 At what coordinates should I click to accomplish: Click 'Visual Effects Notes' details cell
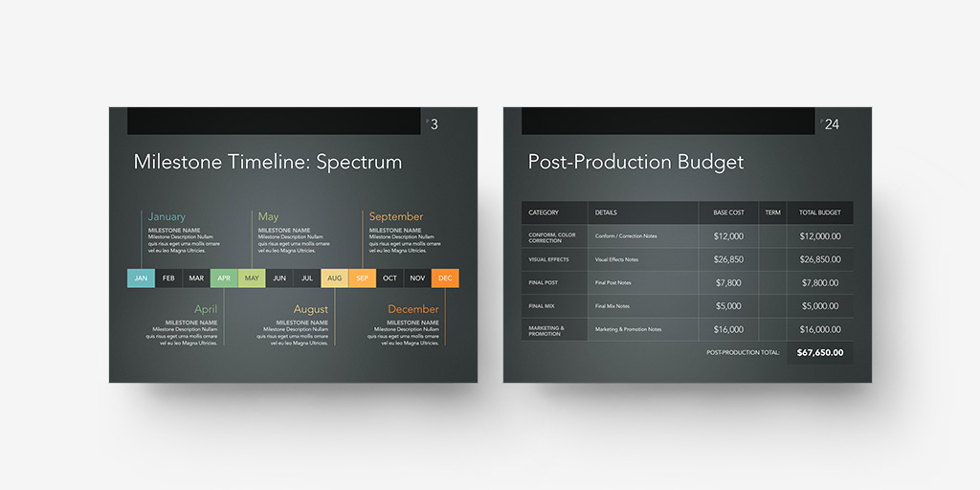[643, 259]
